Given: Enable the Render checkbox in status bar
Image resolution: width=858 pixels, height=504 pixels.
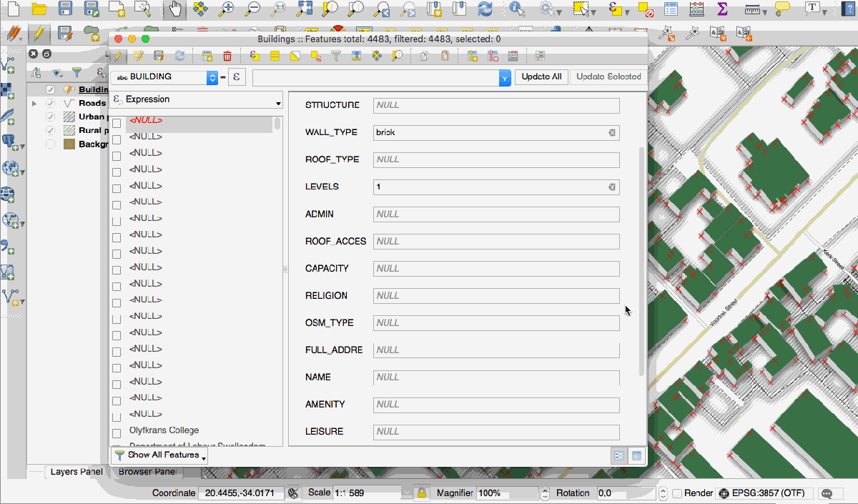Looking at the screenshot, I should 676,493.
